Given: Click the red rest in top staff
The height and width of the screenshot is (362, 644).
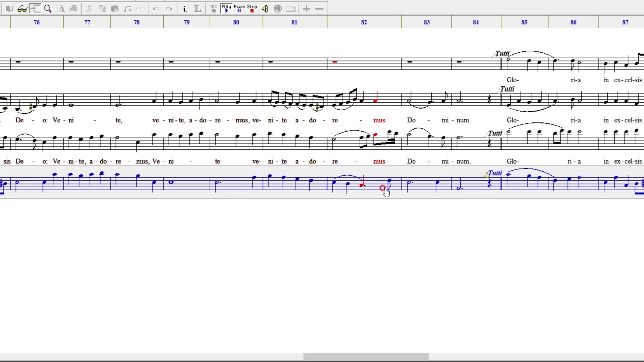Looking at the screenshot, I should click(x=334, y=61).
